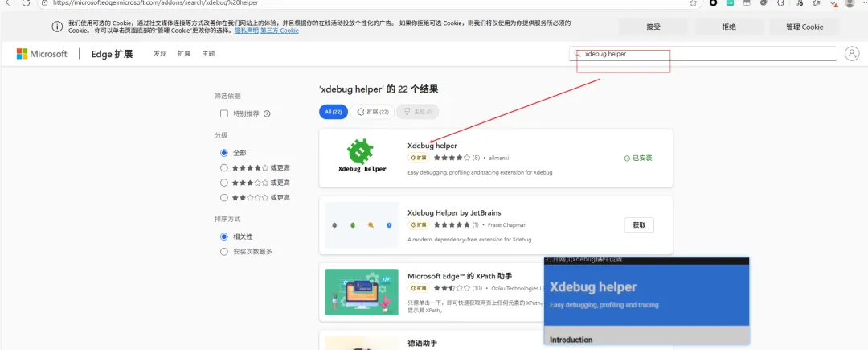Open the teal extension icon in toolbar
Image resolution: width=868 pixels, height=350 pixels.
pos(730,2)
